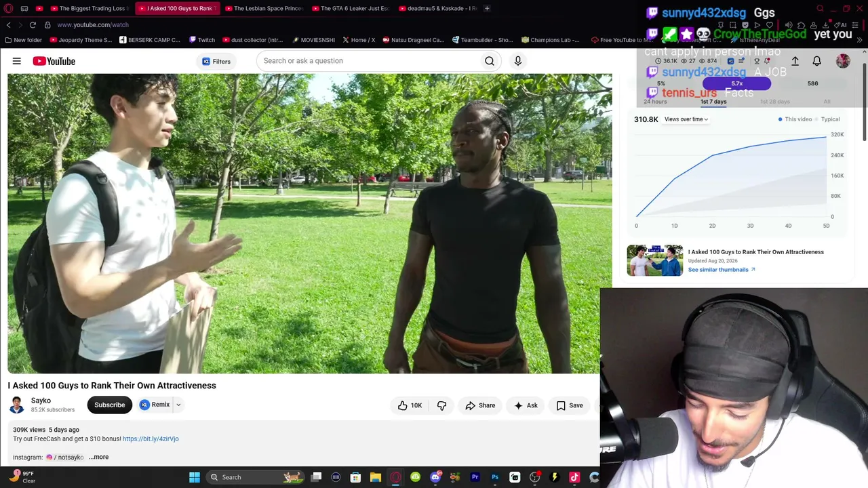Click the search magnifier button

489,61
